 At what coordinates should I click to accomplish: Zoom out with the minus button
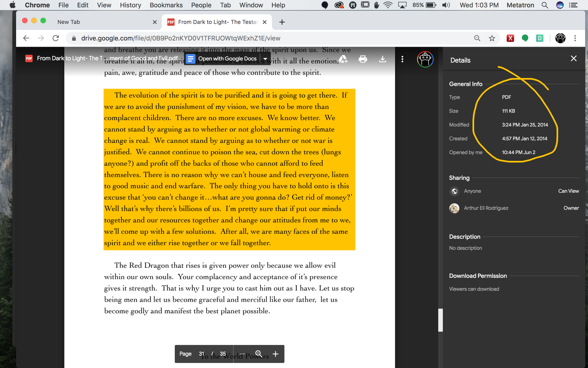click(x=242, y=354)
